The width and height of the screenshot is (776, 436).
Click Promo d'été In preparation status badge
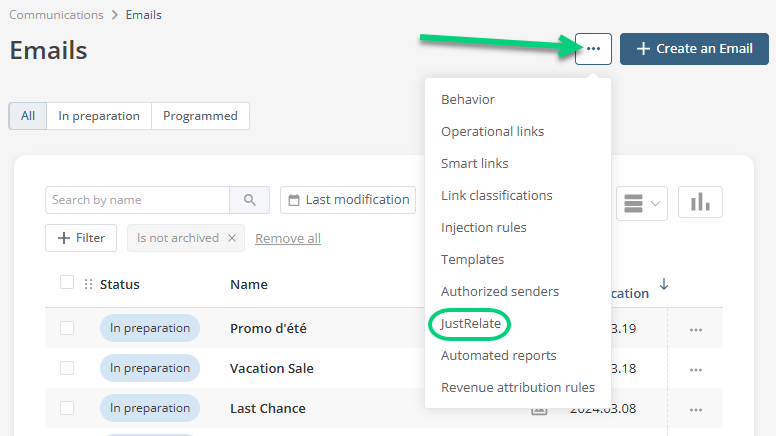click(150, 328)
